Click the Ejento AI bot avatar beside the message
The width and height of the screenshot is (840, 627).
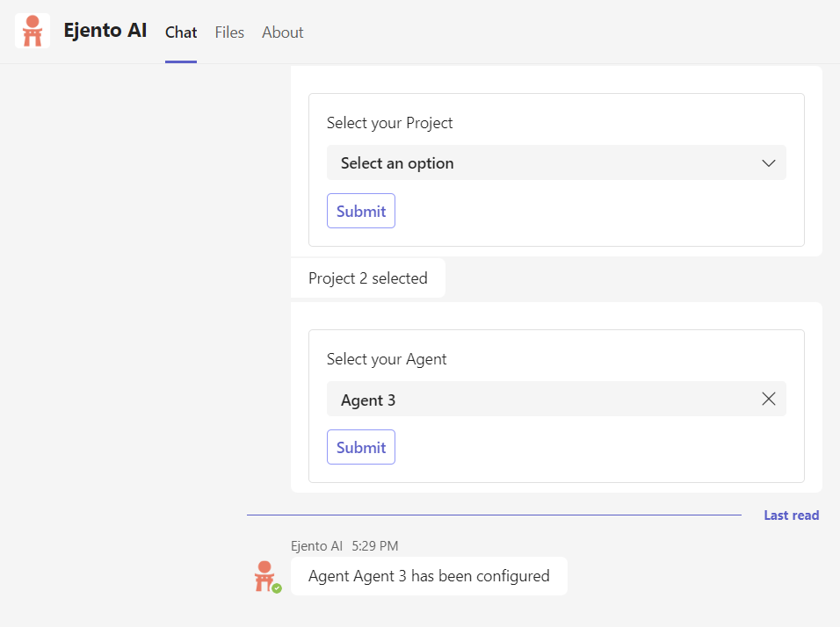point(264,576)
